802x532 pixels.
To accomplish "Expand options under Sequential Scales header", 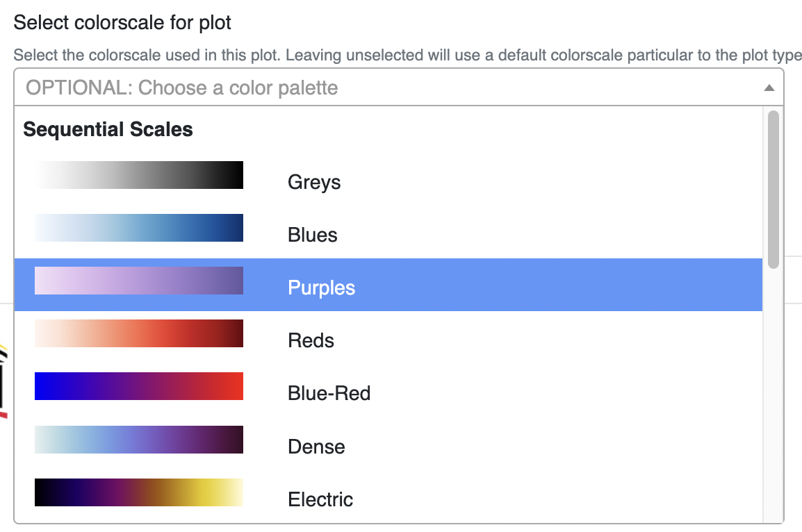I will click(108, 129).
